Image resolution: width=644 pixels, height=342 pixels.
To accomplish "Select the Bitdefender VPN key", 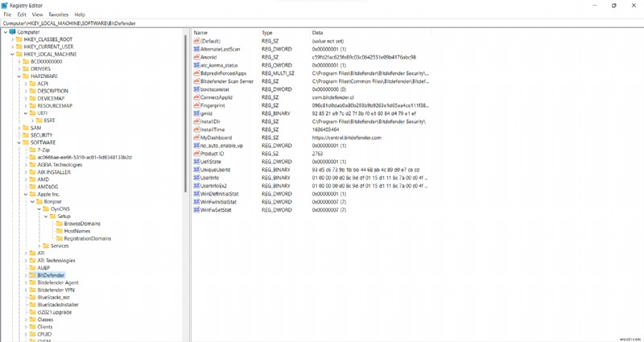I will (x=56, y=290).
